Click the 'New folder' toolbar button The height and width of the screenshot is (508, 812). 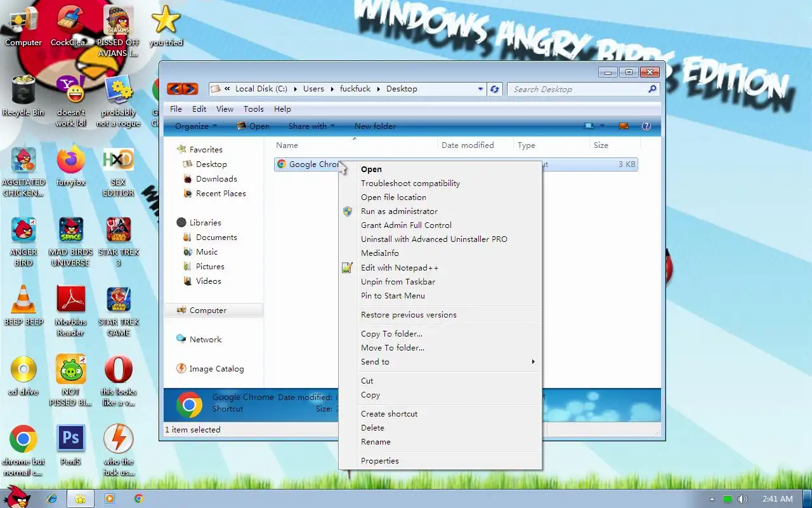(x=375, y=126)
